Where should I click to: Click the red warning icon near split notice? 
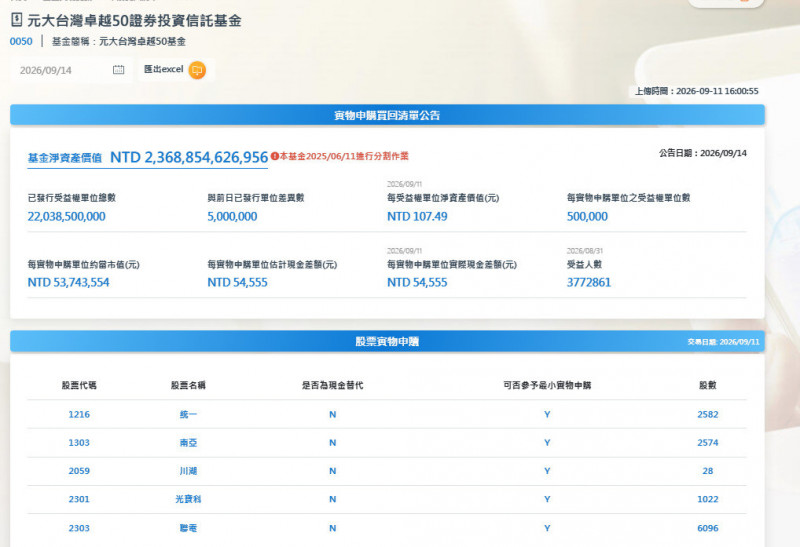pos(274,156)
